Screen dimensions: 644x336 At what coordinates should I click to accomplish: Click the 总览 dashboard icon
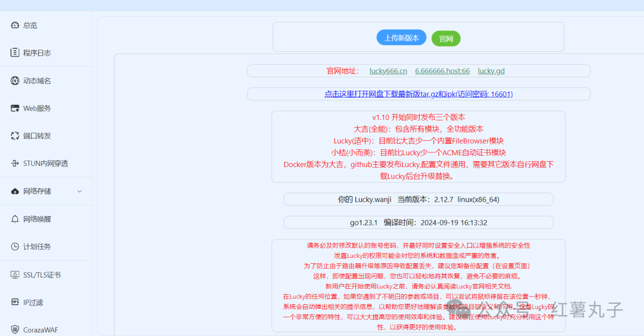pos(15,25)
